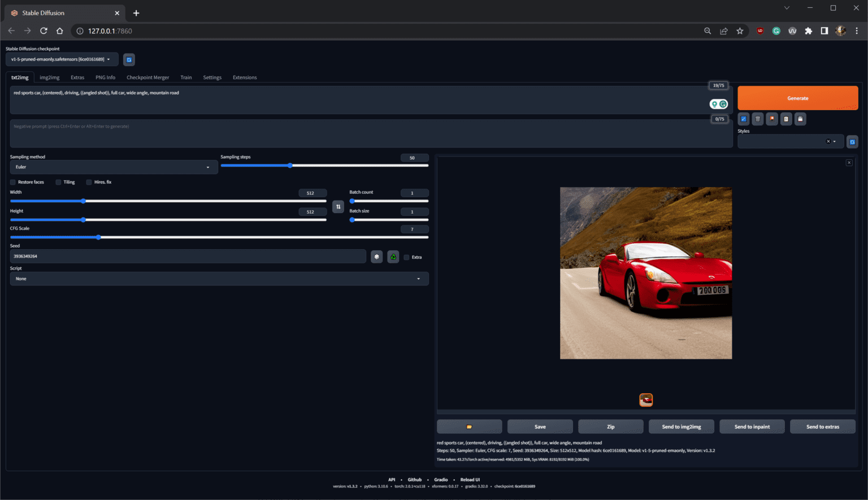This screenshot has width=868, height=500.
Task: Click the Generate button
Action: [797, 98]
